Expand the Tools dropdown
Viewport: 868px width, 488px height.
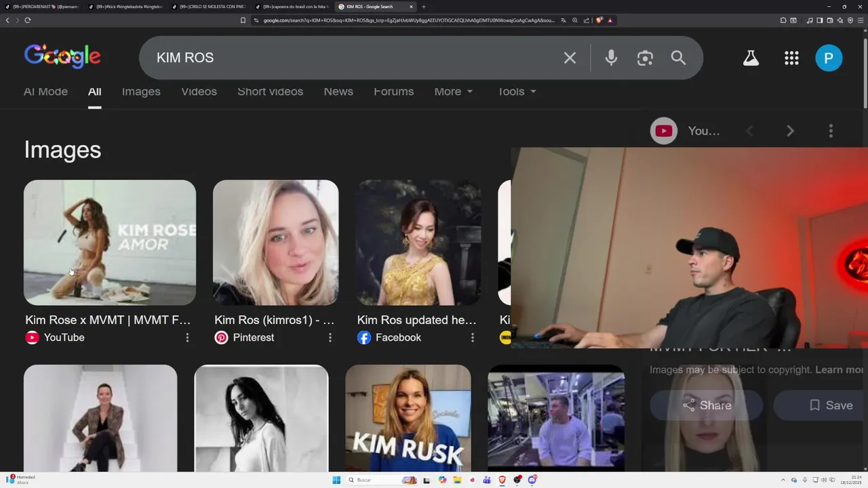point(517,91)
